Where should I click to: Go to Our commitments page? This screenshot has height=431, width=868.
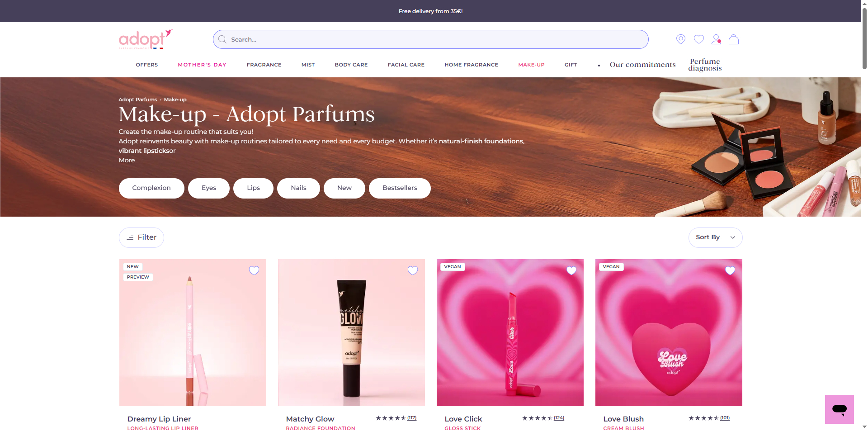(642, 65)
